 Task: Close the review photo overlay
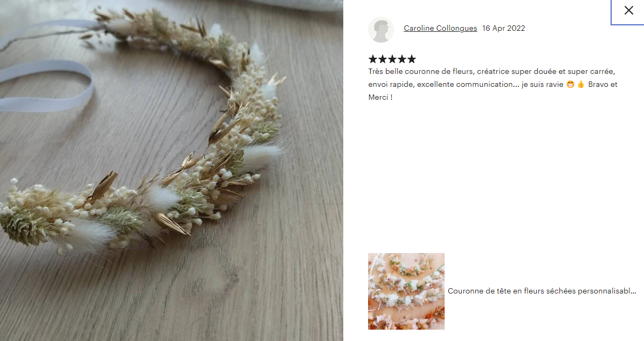click(628, 11)
